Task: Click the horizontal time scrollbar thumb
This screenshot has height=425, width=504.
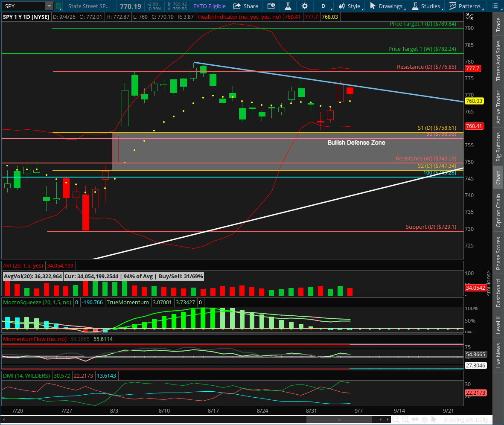Action: (x=339, y=419)
